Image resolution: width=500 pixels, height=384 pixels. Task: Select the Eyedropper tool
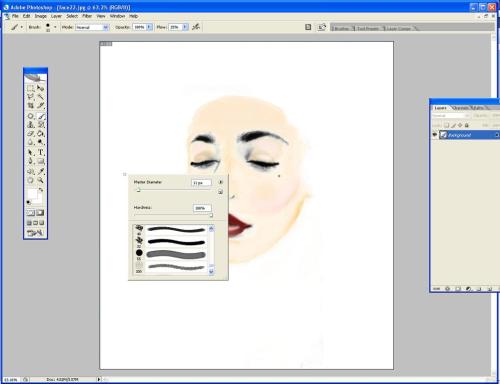click(40, 171)
